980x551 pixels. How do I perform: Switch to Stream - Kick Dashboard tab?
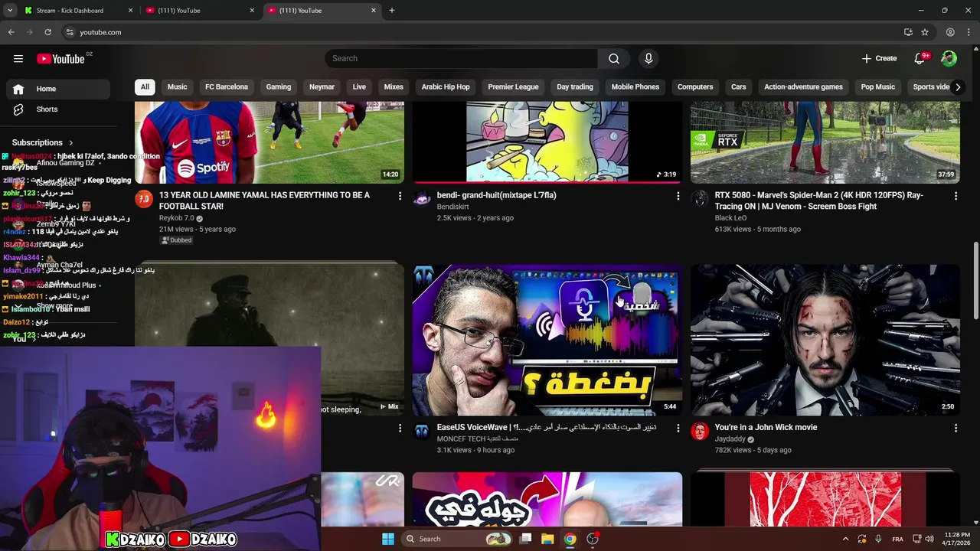(x=77, y=11)
